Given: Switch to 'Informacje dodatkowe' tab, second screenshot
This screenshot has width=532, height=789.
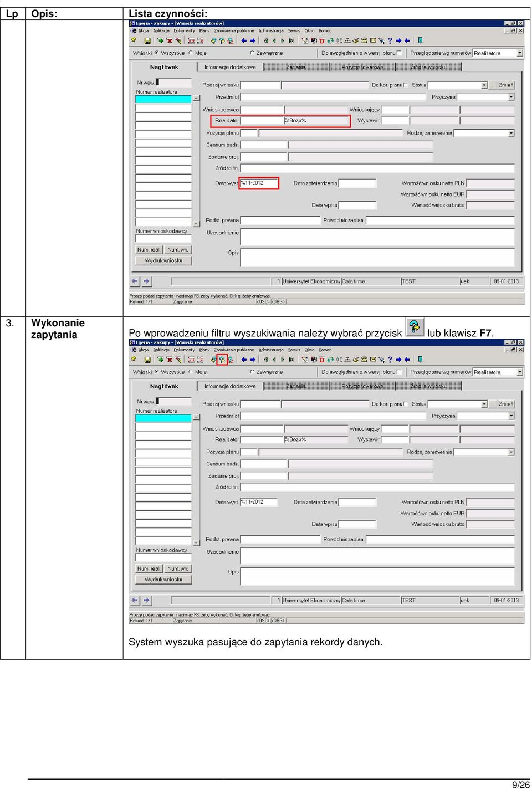Looking at the screenshot, I should pos(230,386).
